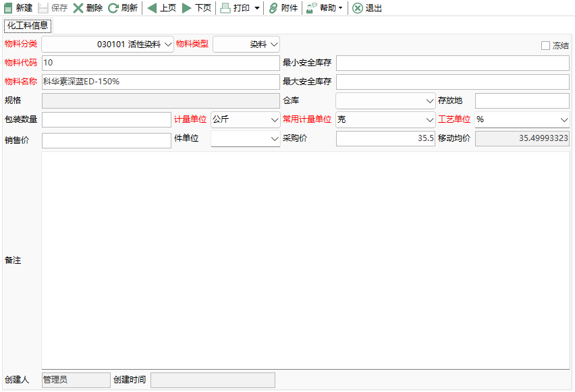Open the 物料分类 material category dropdown
The height and width of the screenshot is (392, 575).
[x=167, y=44]
